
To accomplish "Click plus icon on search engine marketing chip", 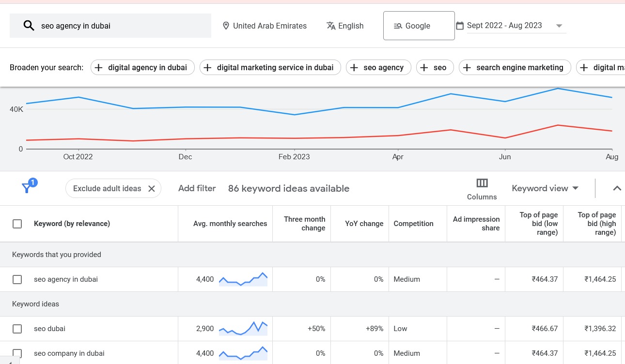I will 467,68.
